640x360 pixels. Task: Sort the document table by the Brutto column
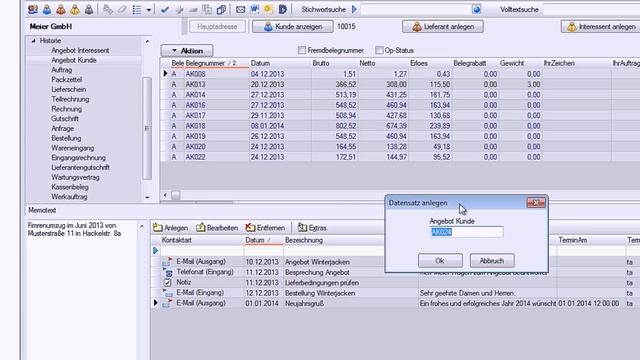tap(321, 63)
